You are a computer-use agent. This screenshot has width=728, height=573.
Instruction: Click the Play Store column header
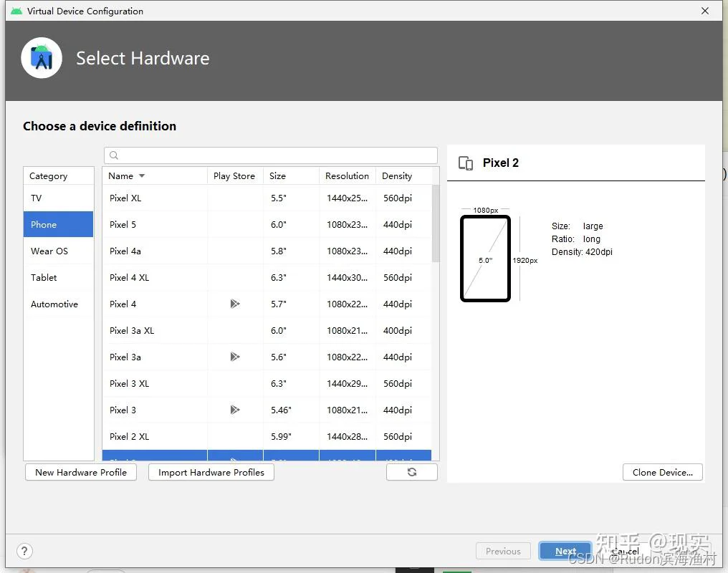[x=235, y=176]
